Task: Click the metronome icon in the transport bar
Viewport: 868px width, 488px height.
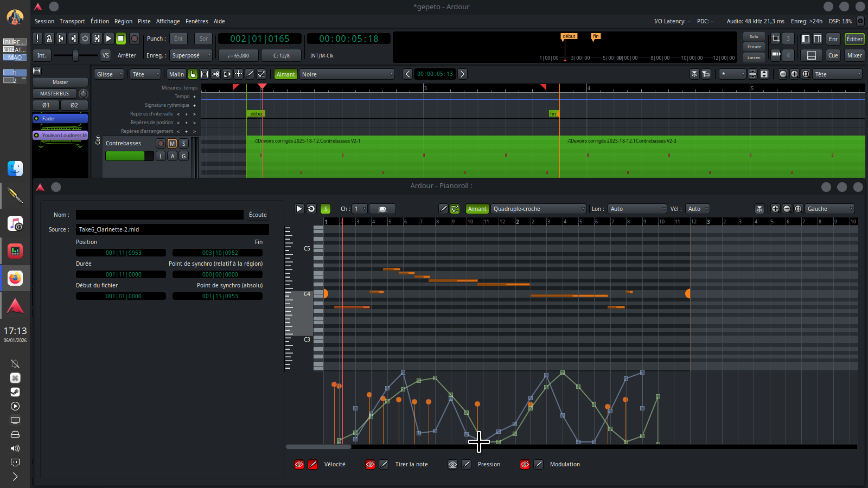Action: point(49,38)
